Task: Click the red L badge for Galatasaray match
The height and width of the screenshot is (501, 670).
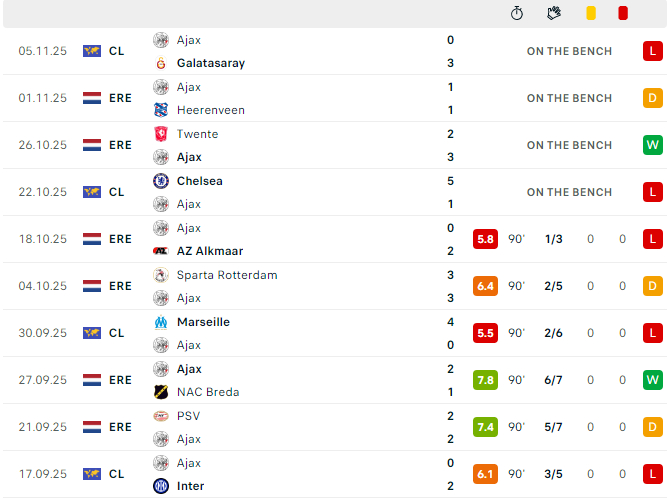Action: click(x=652, y=51)
